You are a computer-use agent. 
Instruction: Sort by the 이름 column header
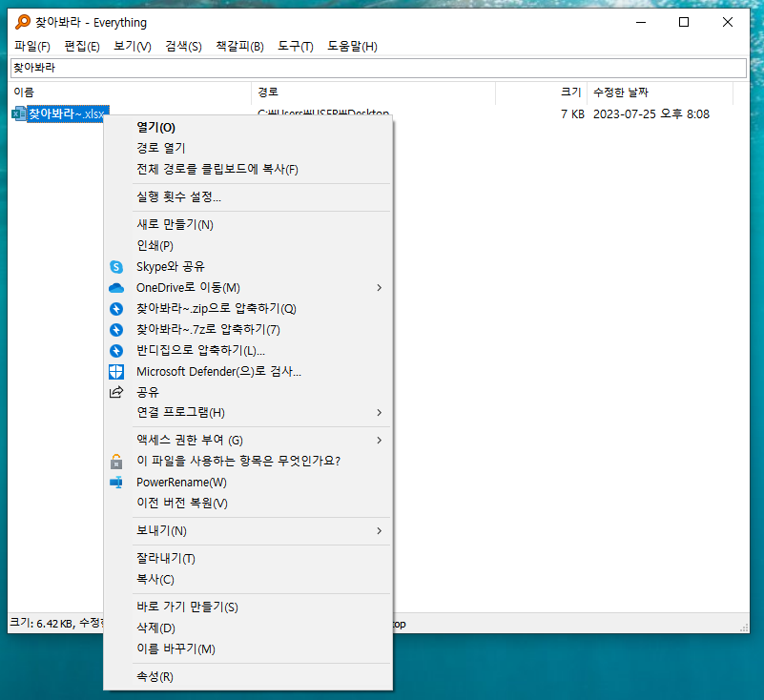pyautogui.click(x=130, y=93)
